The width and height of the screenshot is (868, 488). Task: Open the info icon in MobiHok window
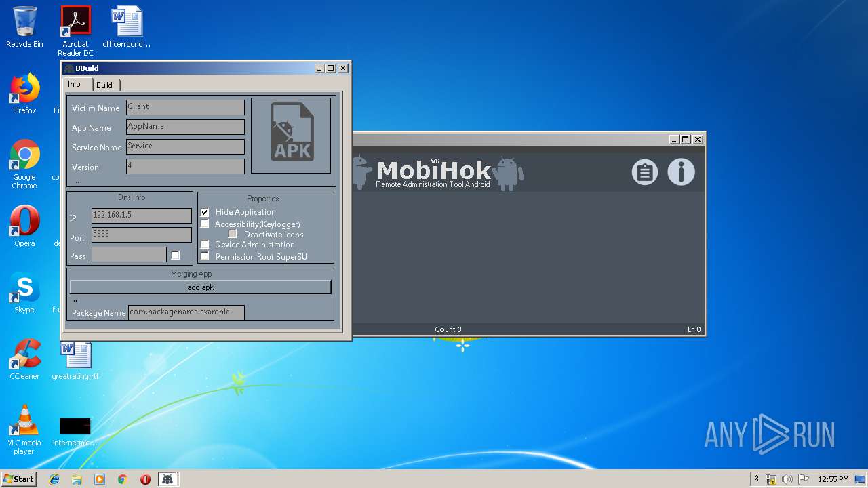[x=681, y=172]
